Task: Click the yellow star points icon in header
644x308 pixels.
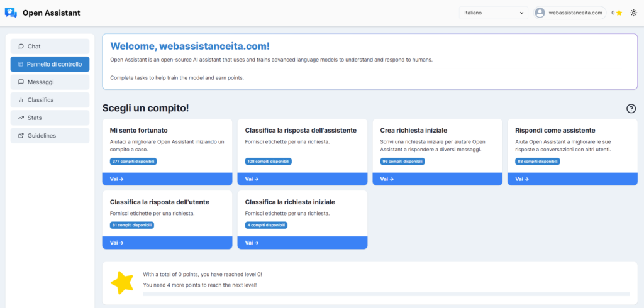Action: [619, 13]
